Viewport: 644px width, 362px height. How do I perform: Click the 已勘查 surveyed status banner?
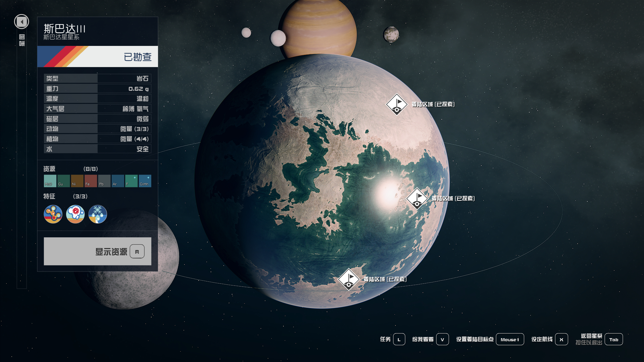pos(98,56)
